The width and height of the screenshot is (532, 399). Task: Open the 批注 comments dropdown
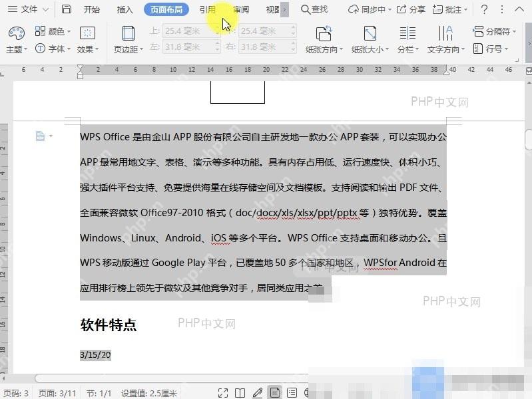click(x=450, y=9)
